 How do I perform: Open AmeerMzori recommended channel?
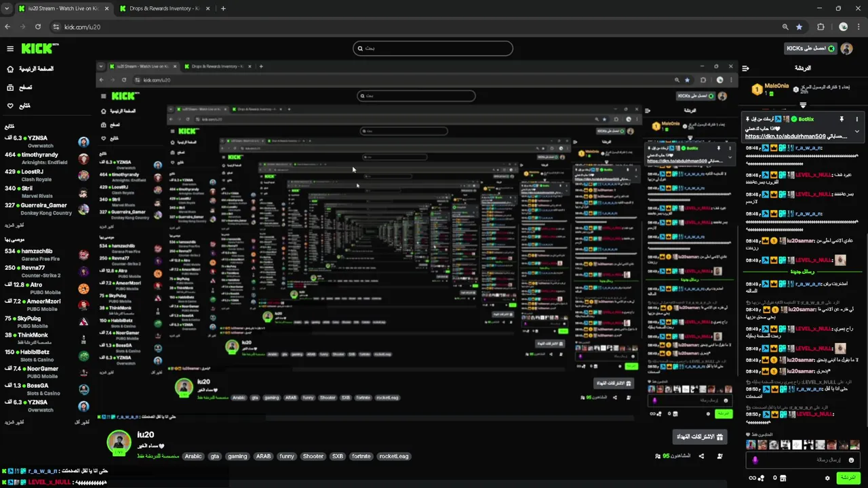(46, 305)
